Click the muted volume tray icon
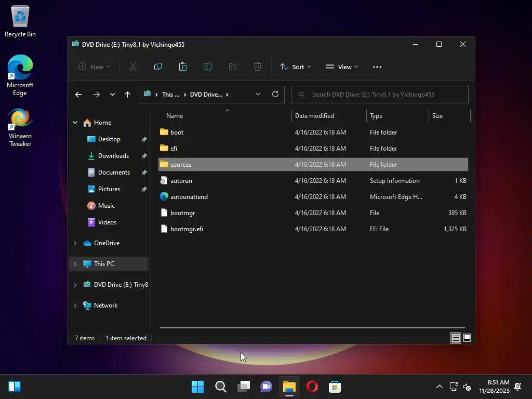The width and height of the screenshot is (532, 399). coord(467,387)
